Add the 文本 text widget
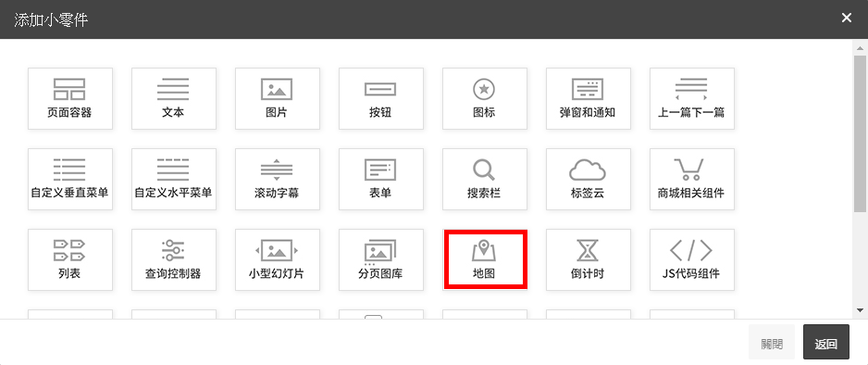This screenshot has height=365, width=868. (x=174, y=98)
